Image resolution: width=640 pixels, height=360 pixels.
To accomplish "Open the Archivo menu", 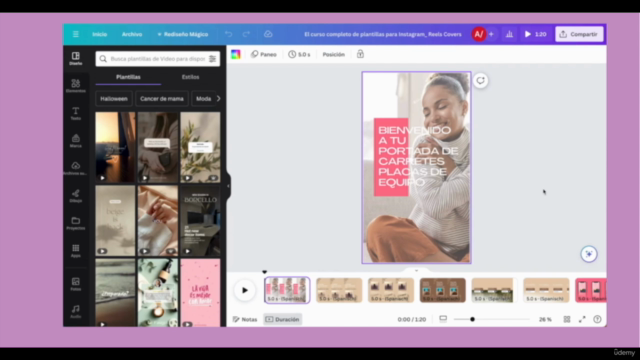I will click(132, 34).
